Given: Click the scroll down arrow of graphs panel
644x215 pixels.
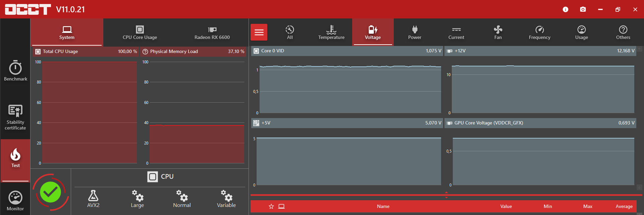Looking at the screenshot, I should pyautogui.click(x=640, y=187).
